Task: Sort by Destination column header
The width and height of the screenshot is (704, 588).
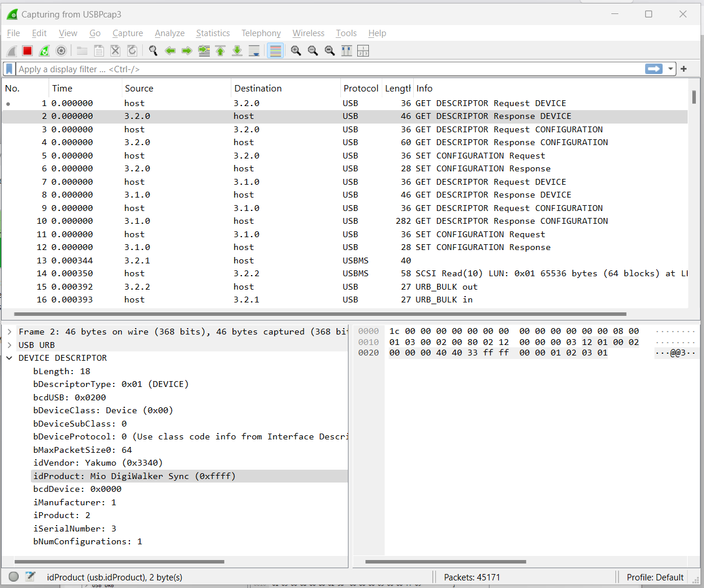Action: click(286, 88)
